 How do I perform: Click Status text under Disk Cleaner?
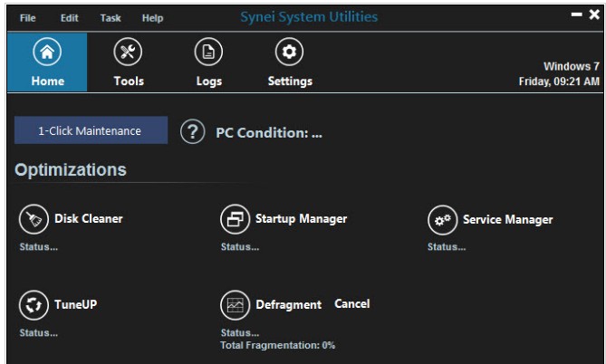coord(39,247)
